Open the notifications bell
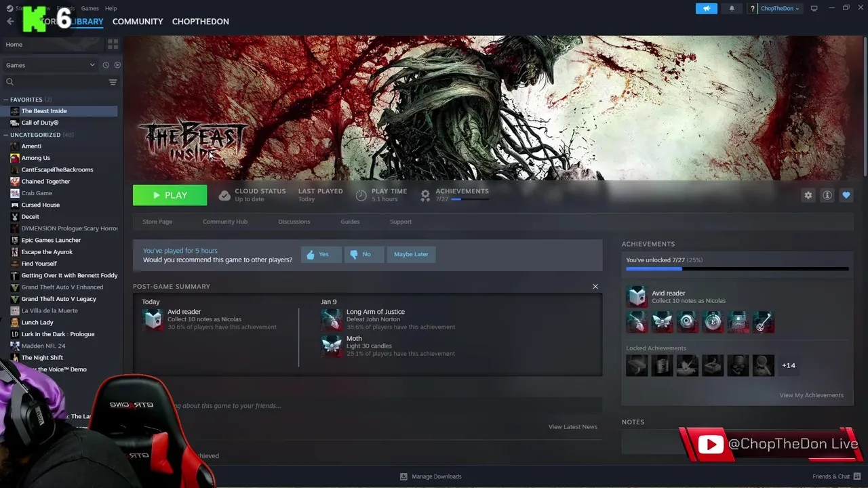This screenshot has width=868, height=488. point(732,8)
